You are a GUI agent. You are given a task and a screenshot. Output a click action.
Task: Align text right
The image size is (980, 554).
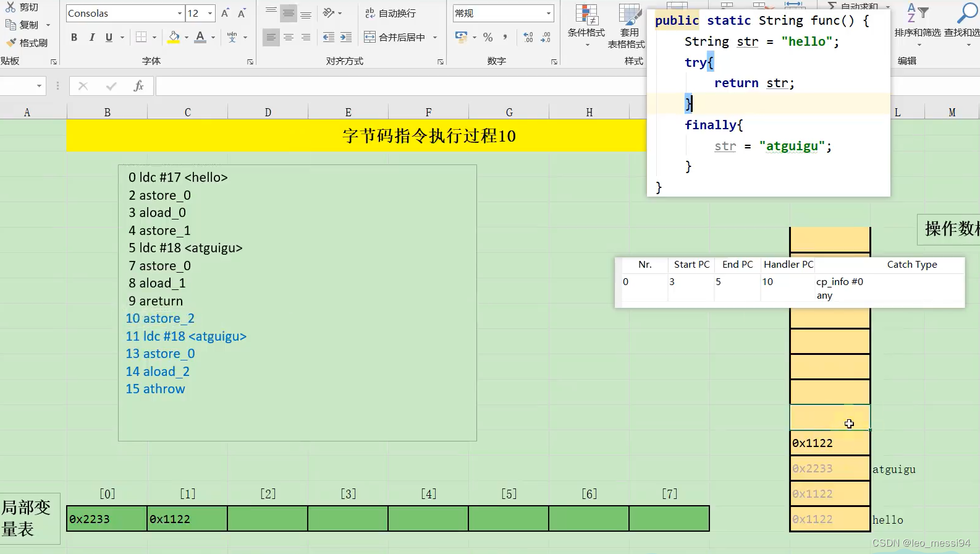coord(306,37)
